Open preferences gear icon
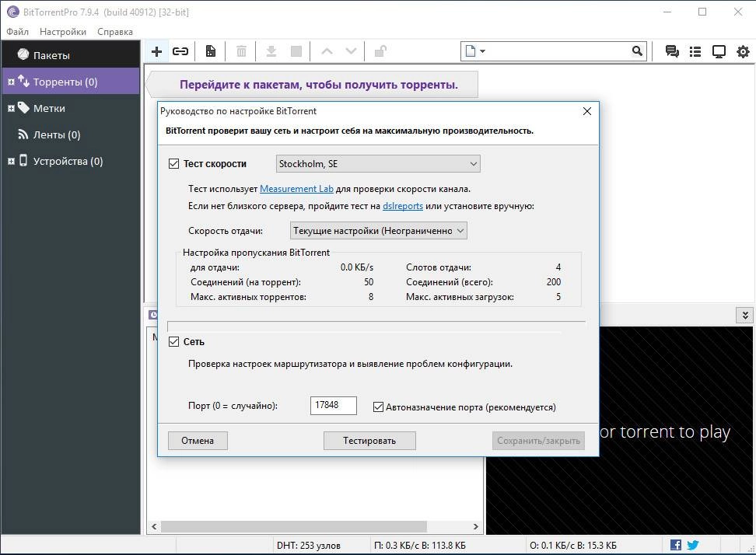 coord(743,51)
